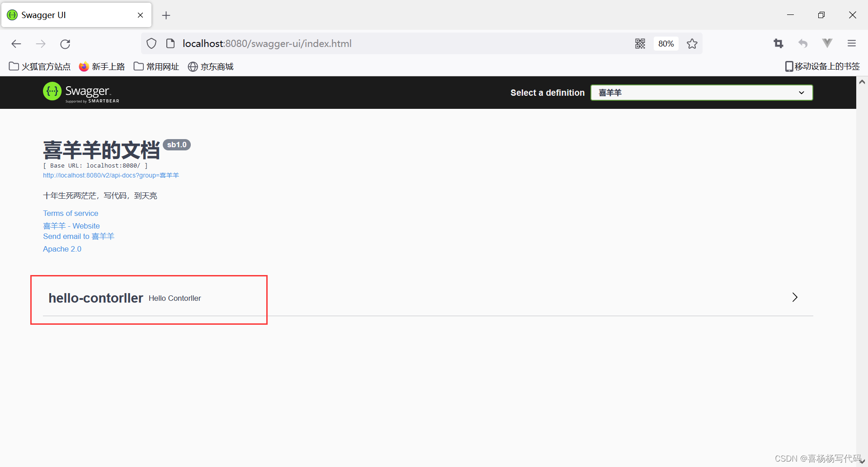The width and height of the screenshot is (868, 467).
Task: Open the tracking protection shield
Action: pyautogui.click(x=151, y=43)
